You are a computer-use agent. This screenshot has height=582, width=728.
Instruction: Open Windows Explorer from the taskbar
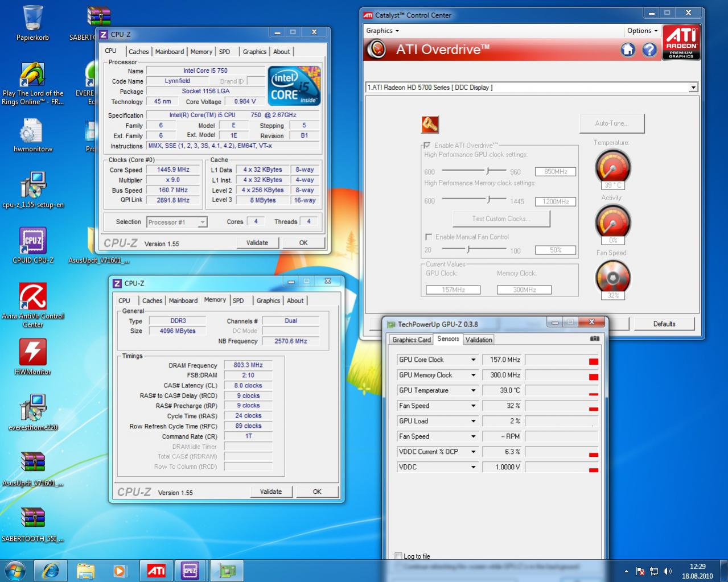point(85,570)
